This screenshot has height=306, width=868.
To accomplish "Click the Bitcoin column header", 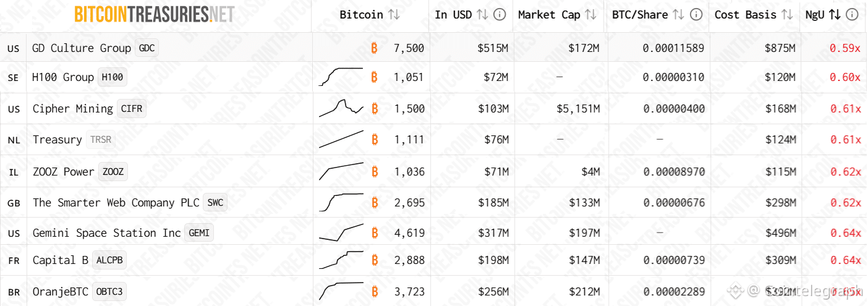I will click(361, 15).
